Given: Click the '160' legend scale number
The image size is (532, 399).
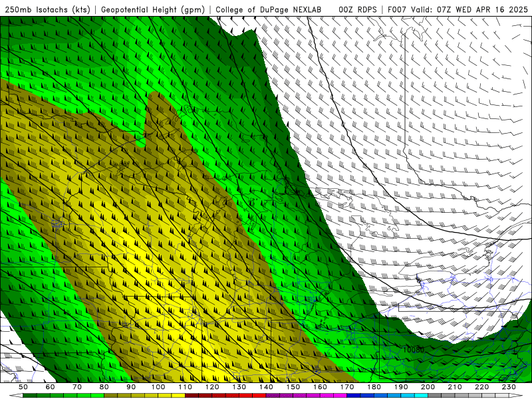Looking at the screenshot, I should click(x=321, y=387).
